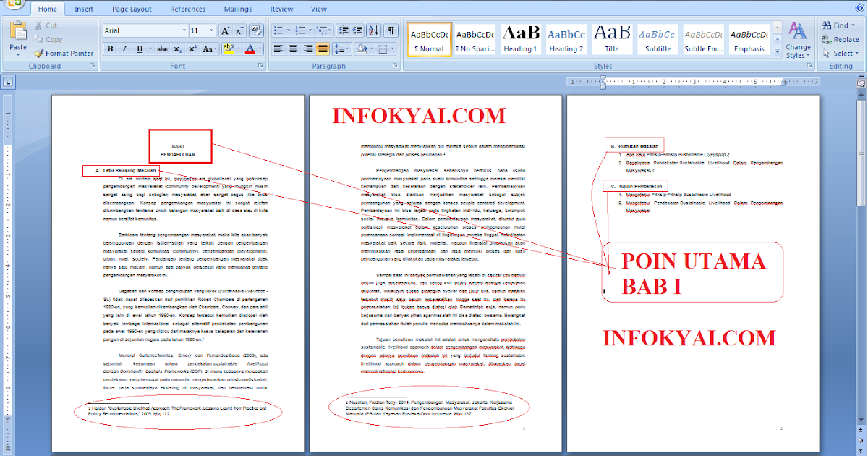Open the font size 11 dropdown

coord(211,30)
